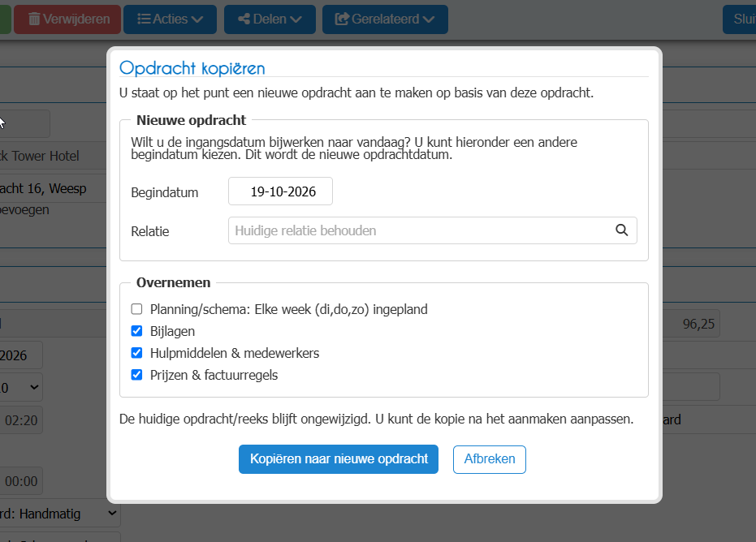Untick Prijzen & factuurregels checkbox

click(137, 375)
